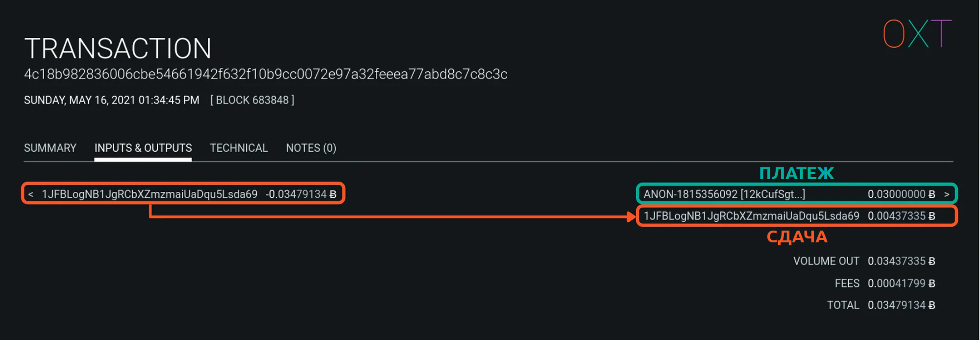The height and width of the screenshot is (340, 980).
Task: Click the orange arrowhead pointing to change output
Action: tap(631, 216)
